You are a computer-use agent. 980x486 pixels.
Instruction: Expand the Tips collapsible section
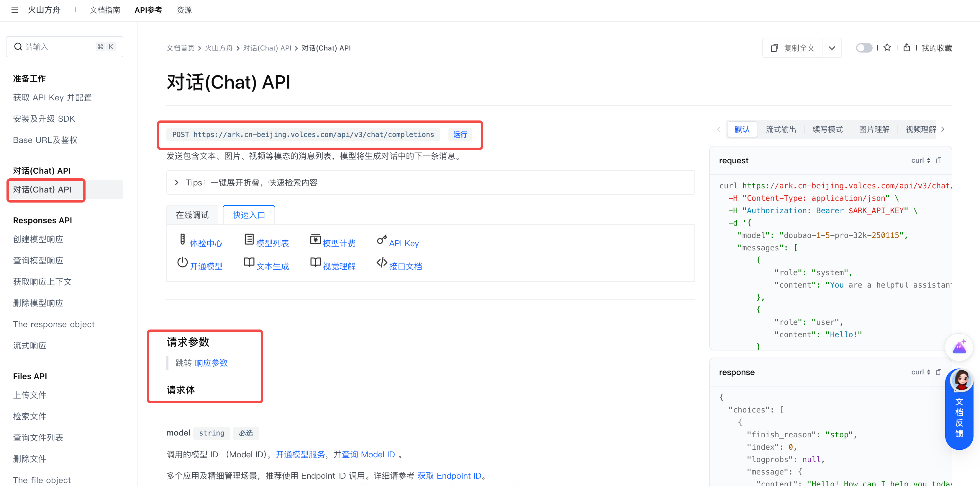click(x=430, y=182)
